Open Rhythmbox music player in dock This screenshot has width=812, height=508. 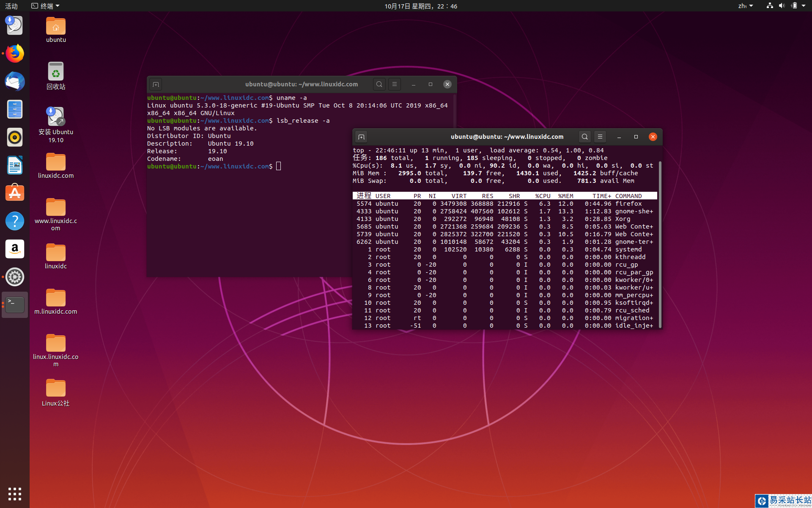15,137
